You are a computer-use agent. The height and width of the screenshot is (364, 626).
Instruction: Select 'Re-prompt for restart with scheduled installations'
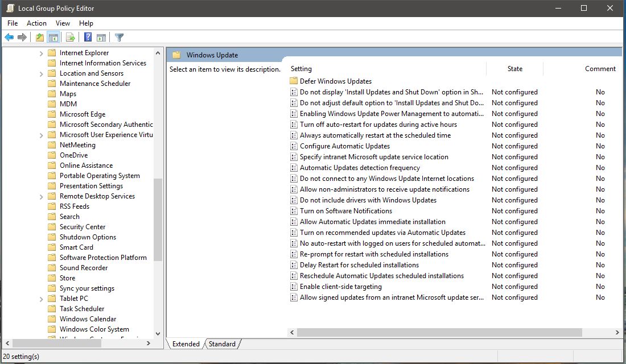374,254
